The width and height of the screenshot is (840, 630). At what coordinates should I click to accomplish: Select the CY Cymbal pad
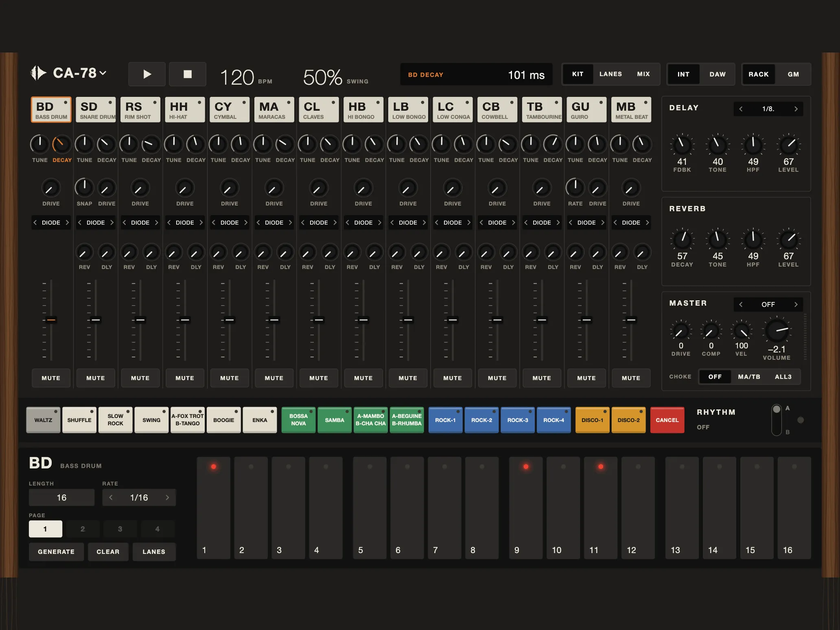230,110
